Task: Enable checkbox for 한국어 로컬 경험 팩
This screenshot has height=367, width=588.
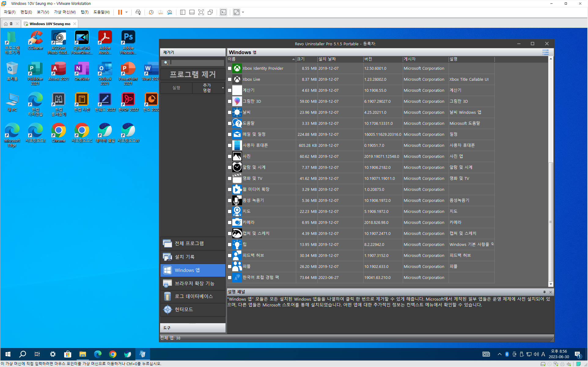Action: coord(230,278)
